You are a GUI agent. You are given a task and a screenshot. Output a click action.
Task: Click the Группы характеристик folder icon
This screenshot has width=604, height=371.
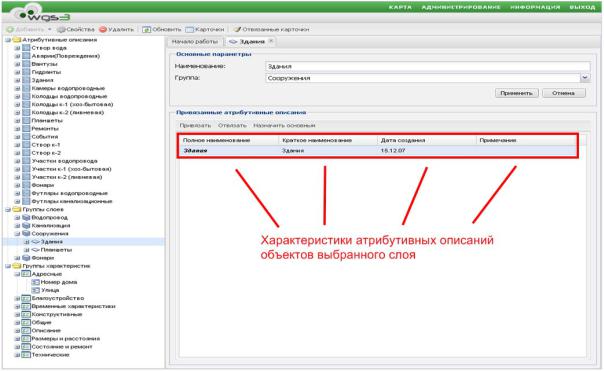17,266
